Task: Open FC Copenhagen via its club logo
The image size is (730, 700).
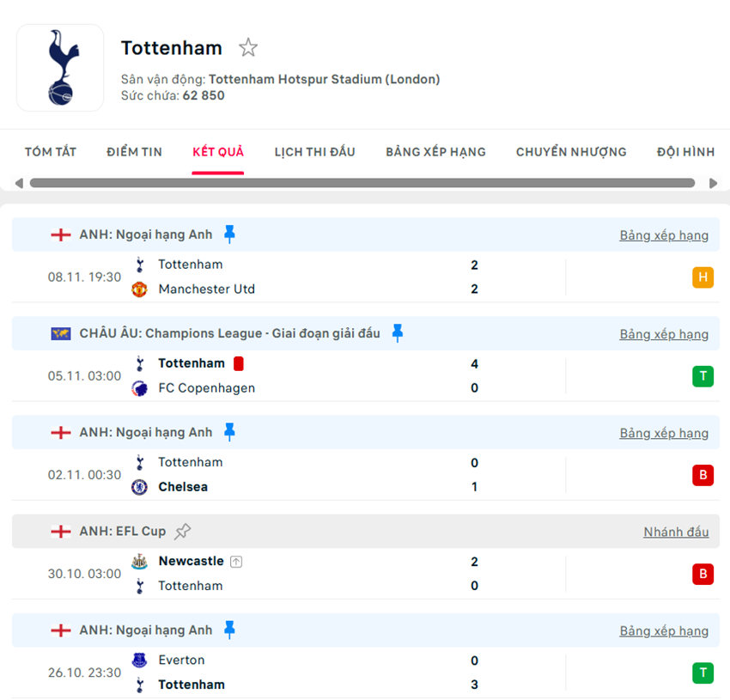Action: (140, 388)
